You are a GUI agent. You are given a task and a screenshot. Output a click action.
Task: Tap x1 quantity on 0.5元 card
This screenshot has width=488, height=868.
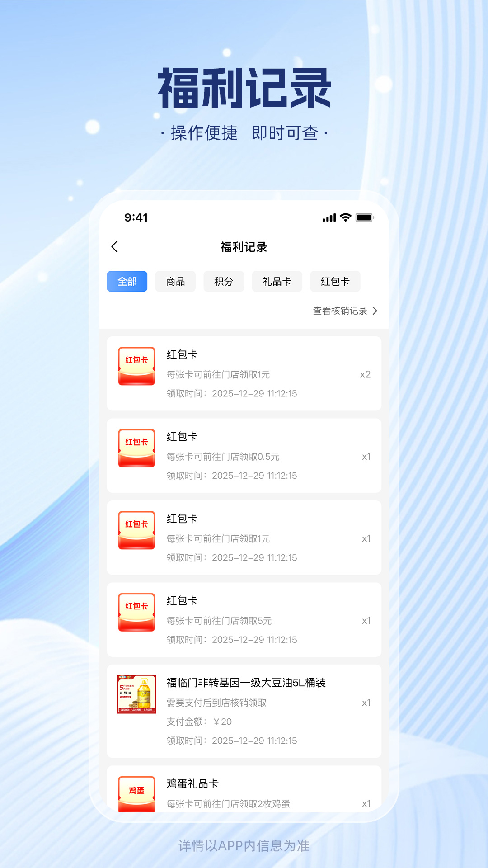click(366, 457)
